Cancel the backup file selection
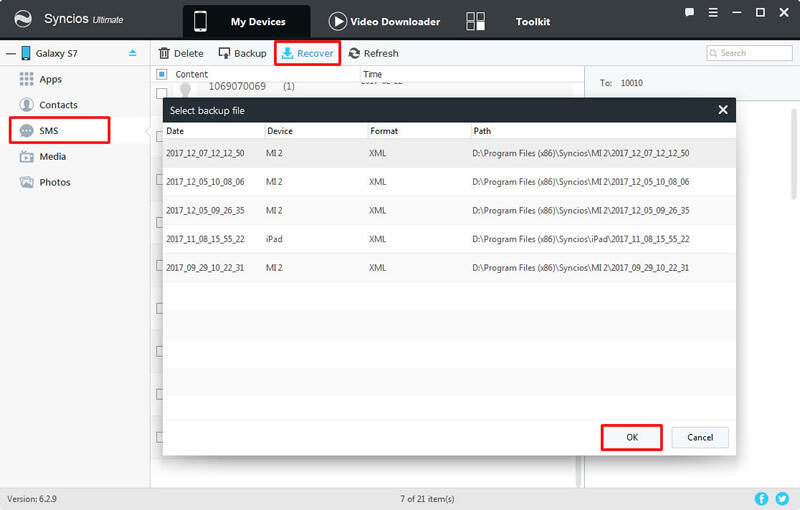This screenshot has width=800, height=510. 700,437
